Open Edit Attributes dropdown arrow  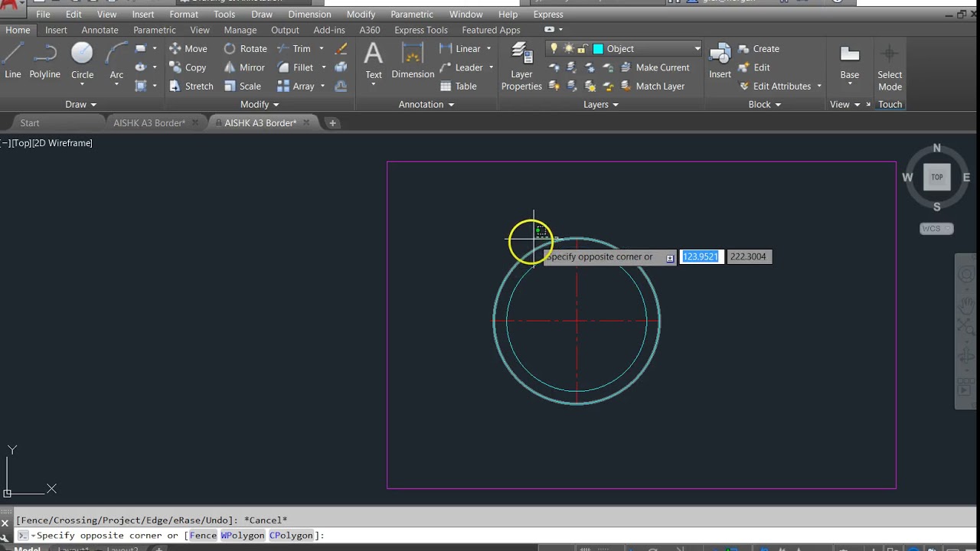click(x=819, y=86)
